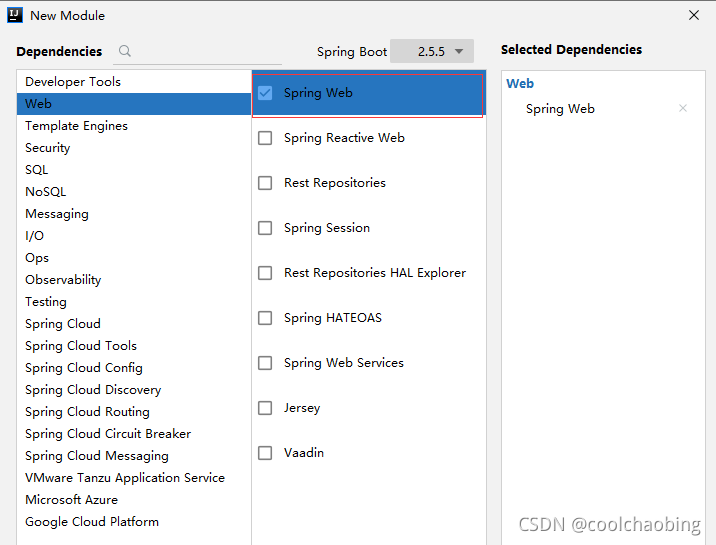This screenshot has height=545, width=716.
Task: Close the New Module dialog
Action: (x=694, y=15)
